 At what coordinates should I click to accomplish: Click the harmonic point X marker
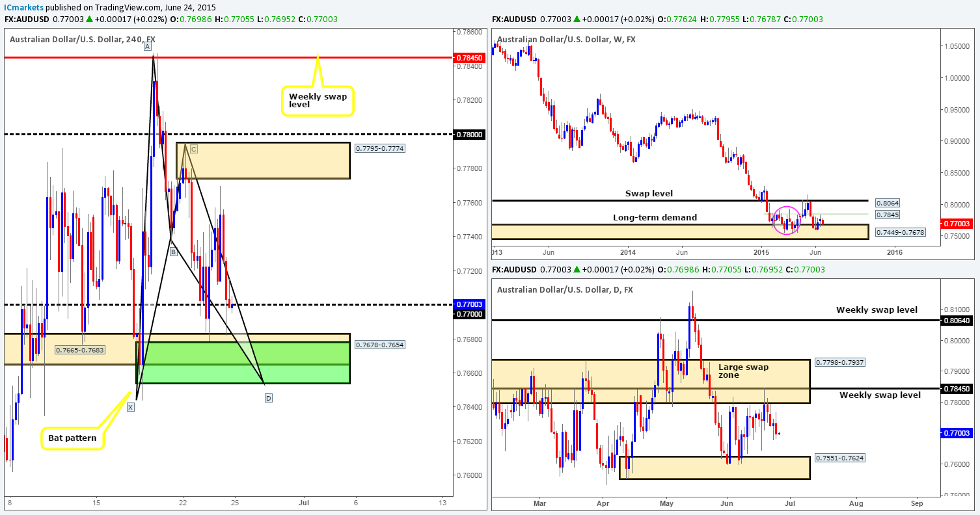130,407
